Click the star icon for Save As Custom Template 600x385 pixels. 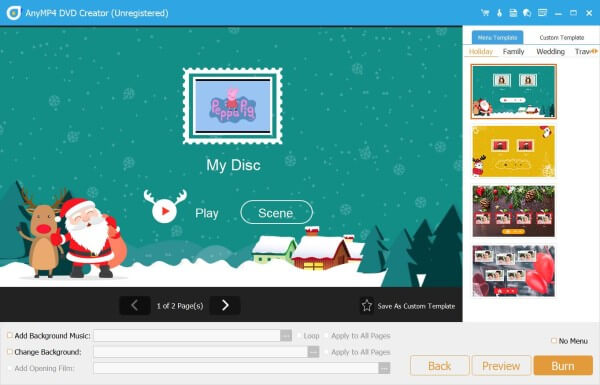point(367,305)
